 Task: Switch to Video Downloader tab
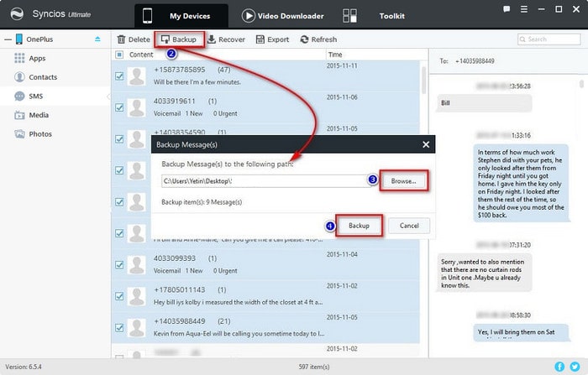pyautogui.click(x=283, y=16)
